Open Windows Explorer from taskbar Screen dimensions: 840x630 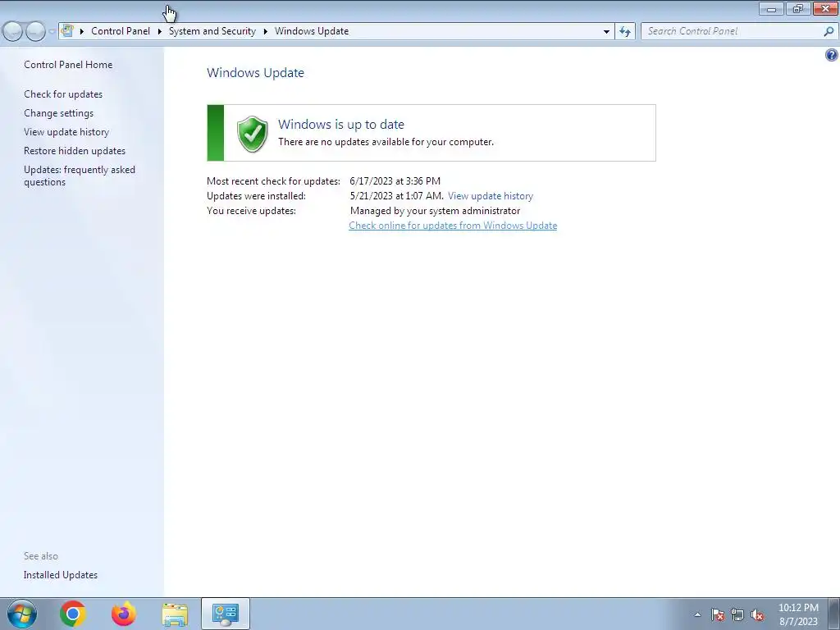175,614
